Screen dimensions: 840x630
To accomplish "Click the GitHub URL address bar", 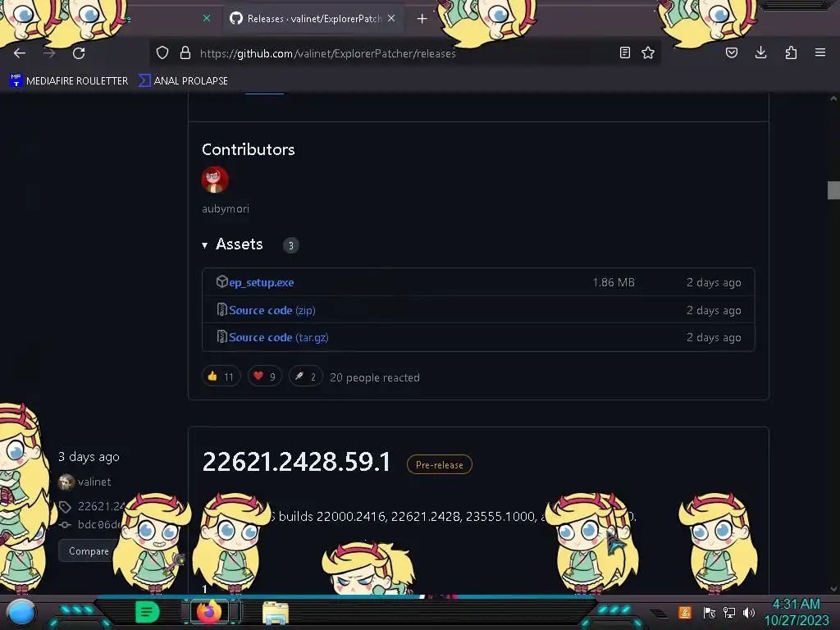I will coord(407,53).
